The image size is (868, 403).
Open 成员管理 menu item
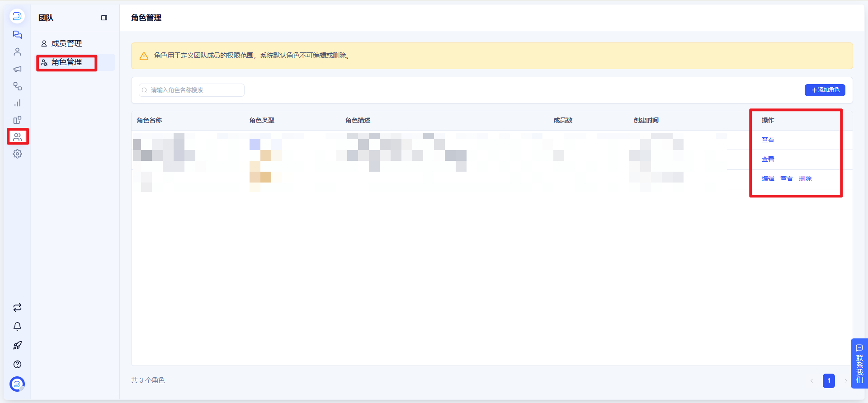[x=75, y=43]
